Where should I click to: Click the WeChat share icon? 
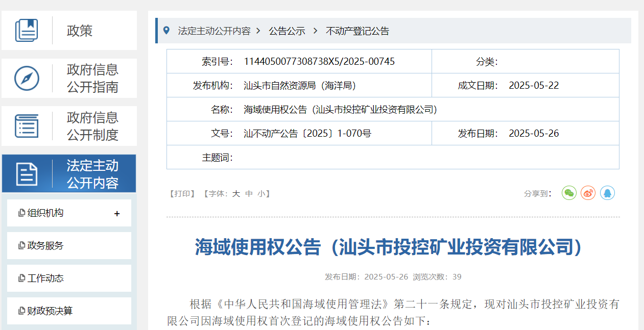(569, 193)
